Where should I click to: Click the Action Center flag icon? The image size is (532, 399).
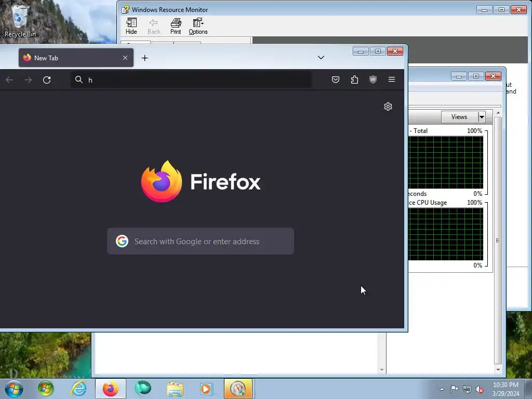(454, 389)
